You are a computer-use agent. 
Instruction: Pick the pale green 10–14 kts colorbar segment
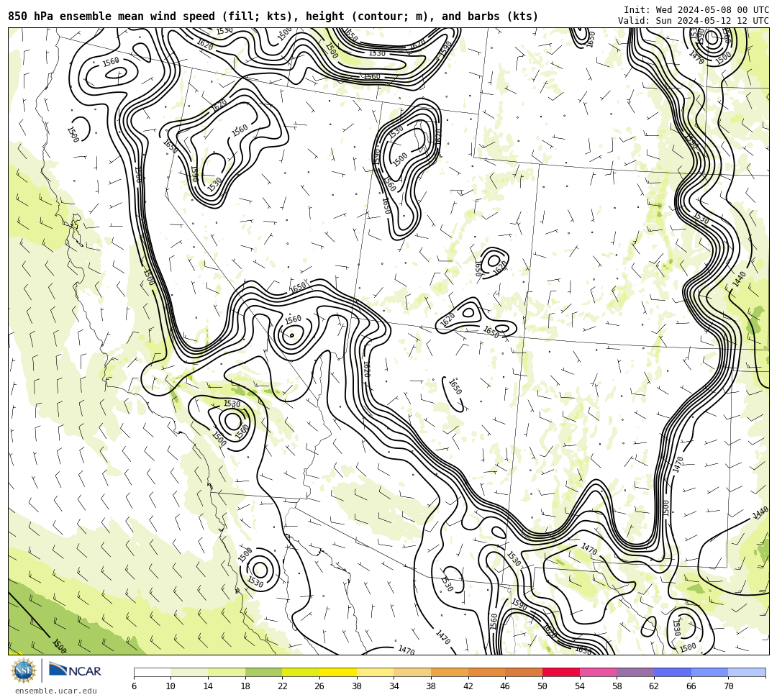point(189,672)
